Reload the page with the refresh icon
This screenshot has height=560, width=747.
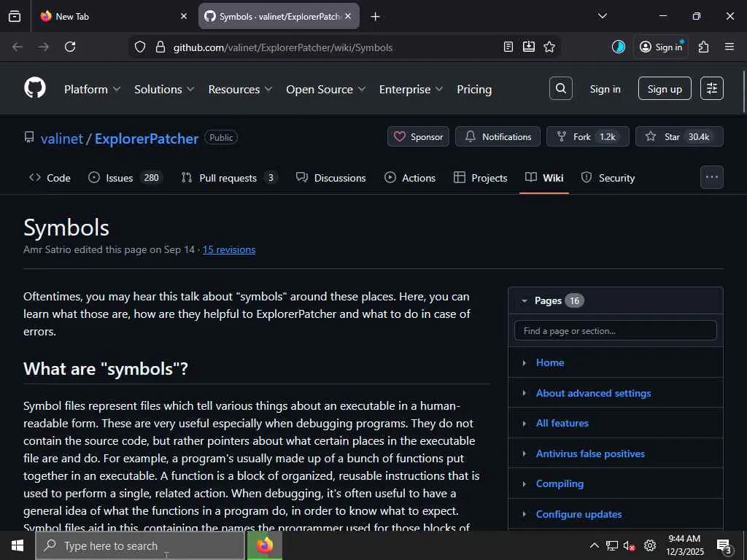pos(70,47)
